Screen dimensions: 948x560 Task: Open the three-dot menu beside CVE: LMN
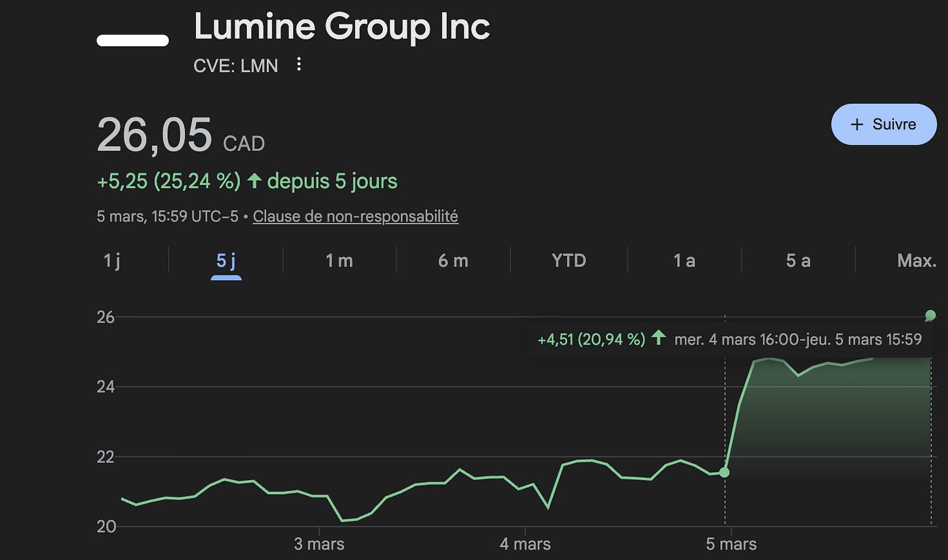click(x=299, y=64)
